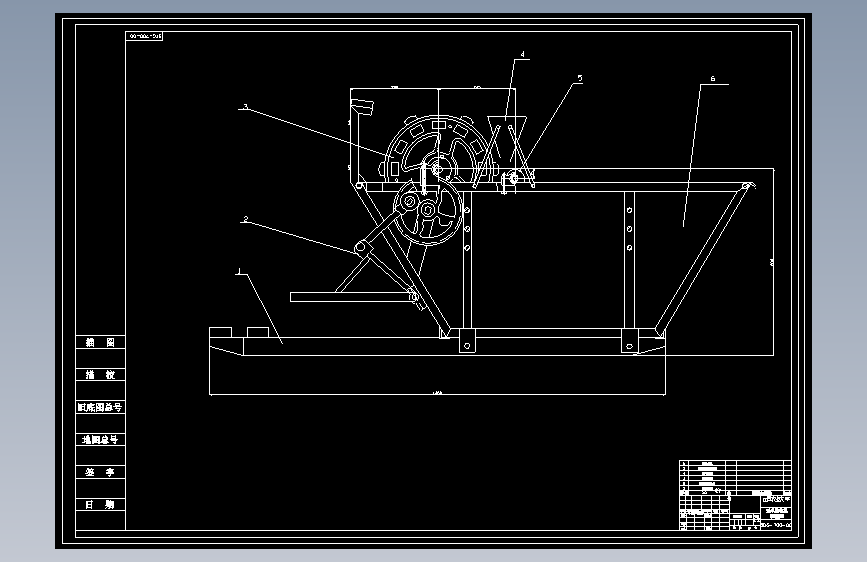Click the mirrored drawing number box at top-left
Screen dimensions: 867x562
point(144,36)
